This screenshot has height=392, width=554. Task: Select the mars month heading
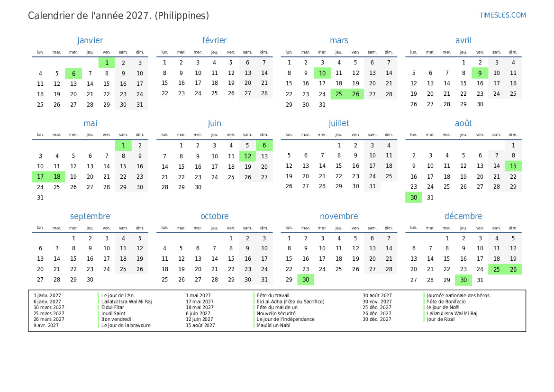(339, 40)
